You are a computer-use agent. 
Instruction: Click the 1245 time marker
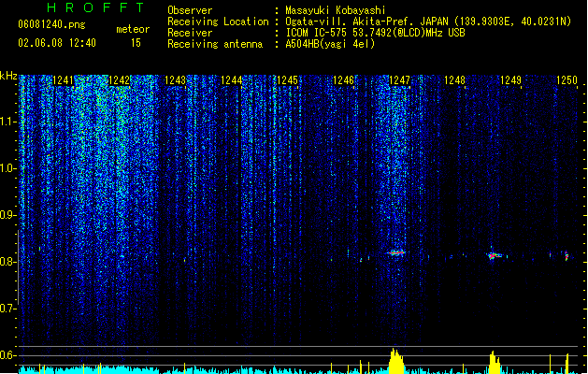287,80
